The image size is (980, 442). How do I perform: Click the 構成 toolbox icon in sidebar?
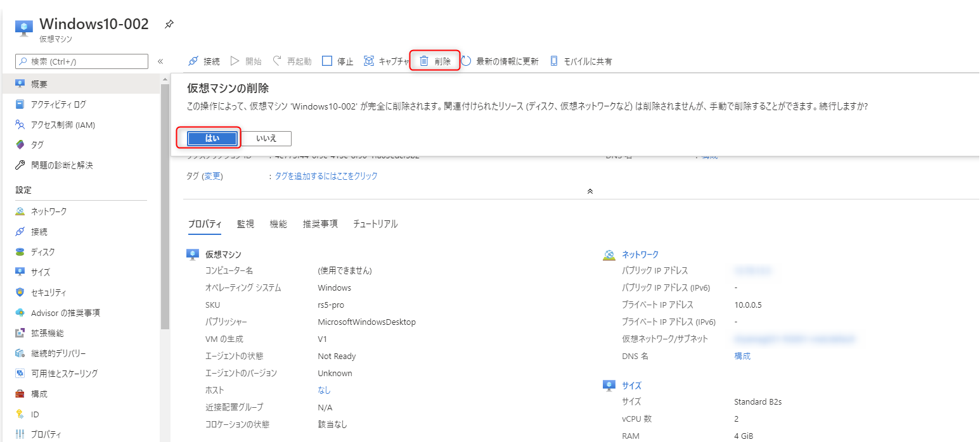point(20,394)
